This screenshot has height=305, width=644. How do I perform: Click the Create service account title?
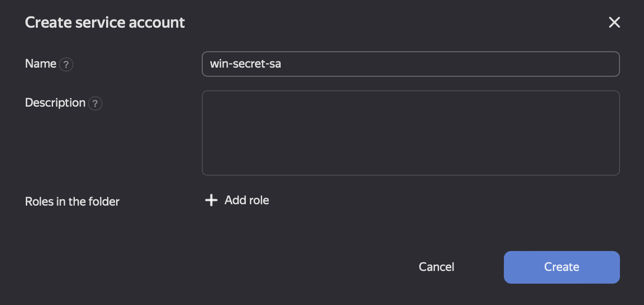coord(105,23)
